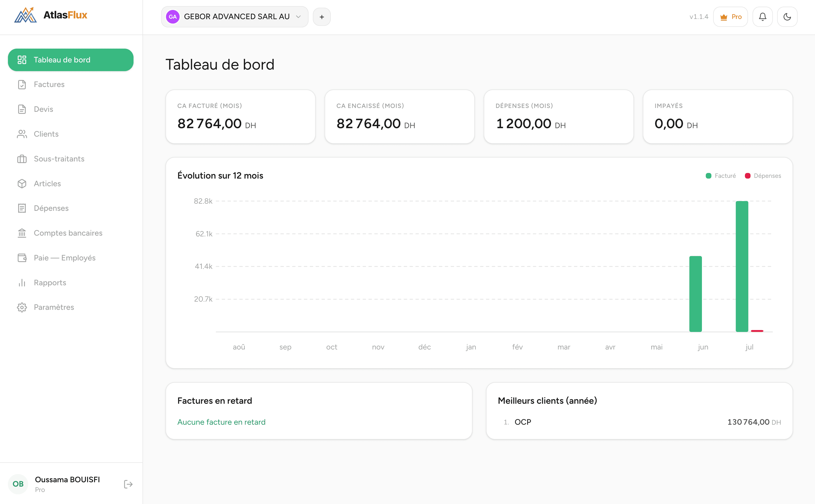Open Comptes bancaires
The image size is (815, 504).
(x=71, y=233)
